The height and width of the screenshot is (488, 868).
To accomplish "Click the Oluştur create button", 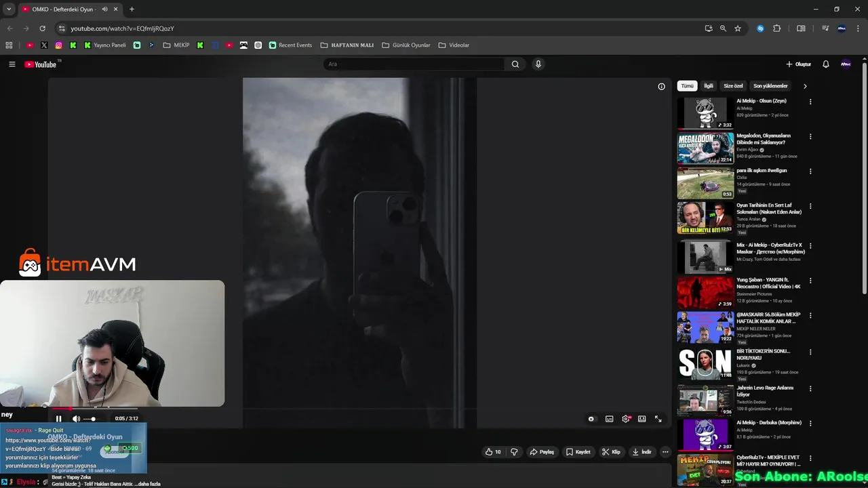I will [x=798, y=64].
